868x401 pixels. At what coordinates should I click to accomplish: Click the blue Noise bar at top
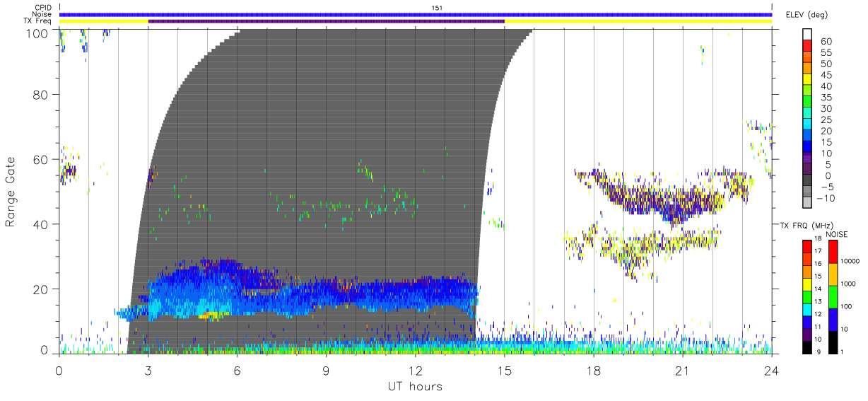coord(416,14)
